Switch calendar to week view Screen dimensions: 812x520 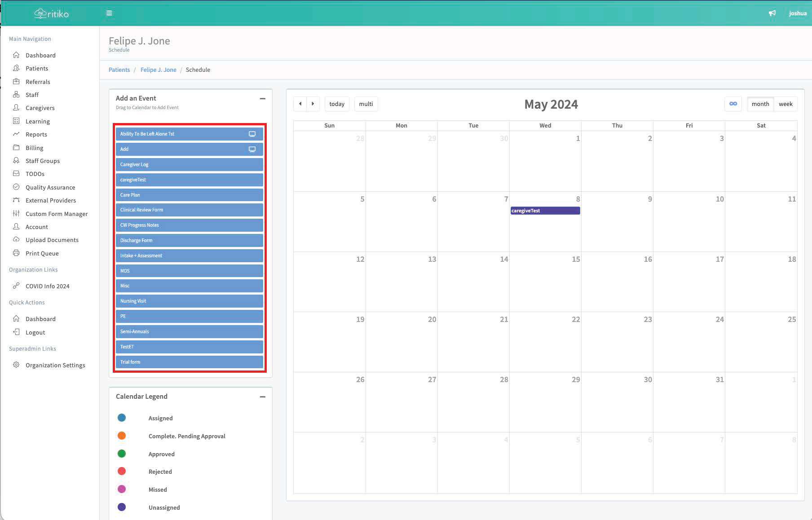786,104
